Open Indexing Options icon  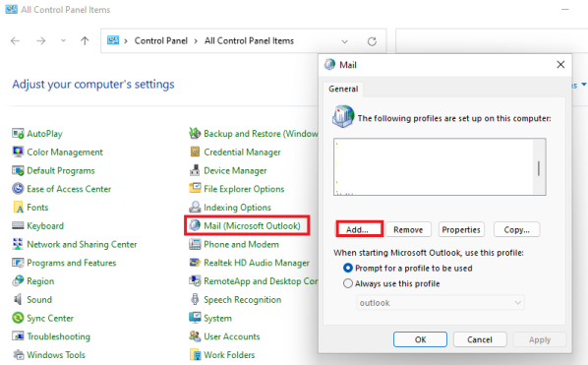pos(195,207)
